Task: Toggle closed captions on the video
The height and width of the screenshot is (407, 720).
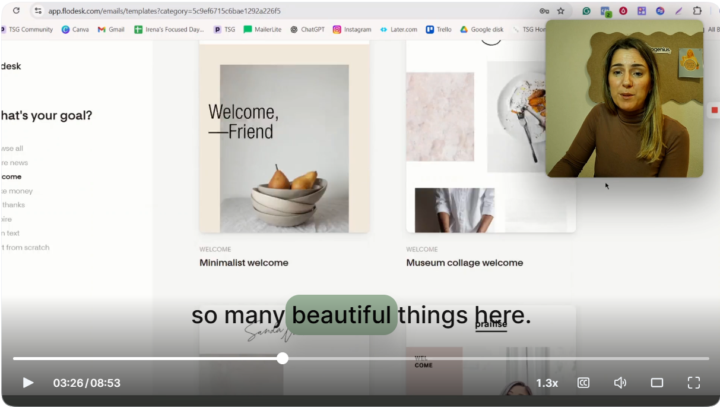Action: pos(583,383)
